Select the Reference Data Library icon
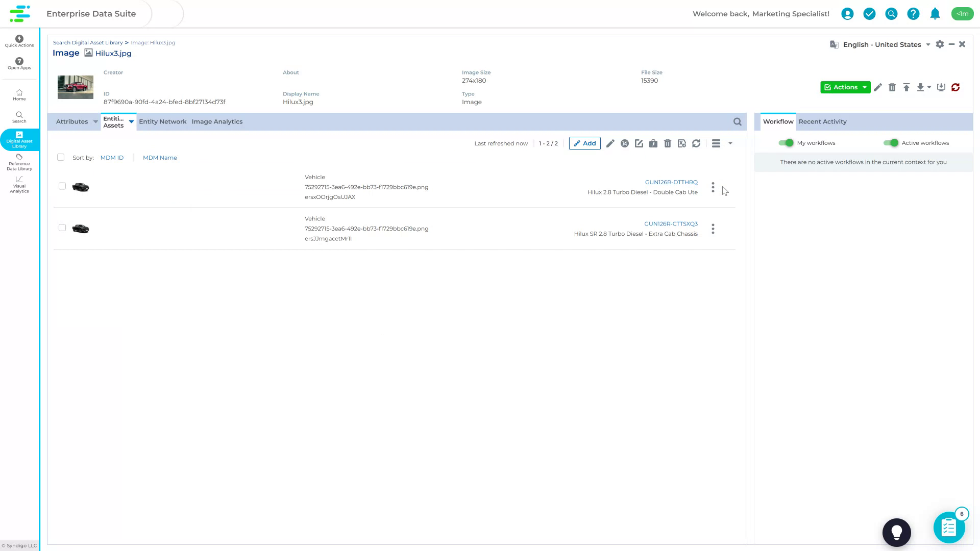This screenshot has width=980, height=551. (19, 162)
